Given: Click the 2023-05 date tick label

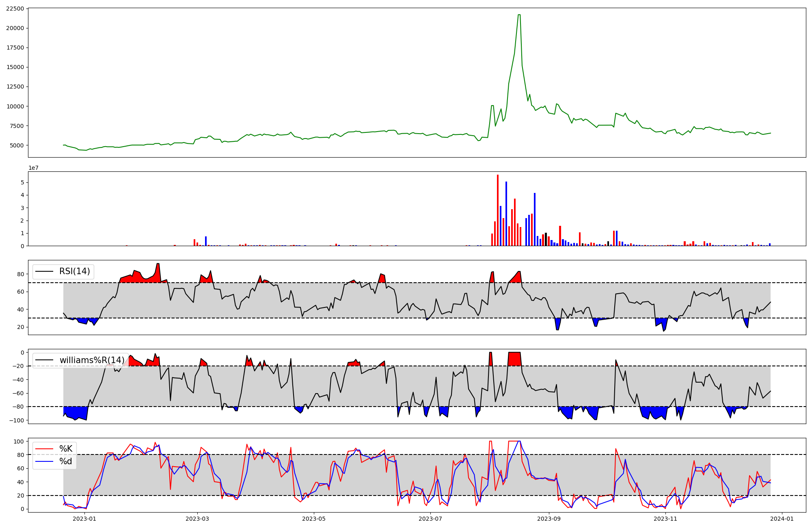Looking at the screenshot, I should click(x=313, y=519).
